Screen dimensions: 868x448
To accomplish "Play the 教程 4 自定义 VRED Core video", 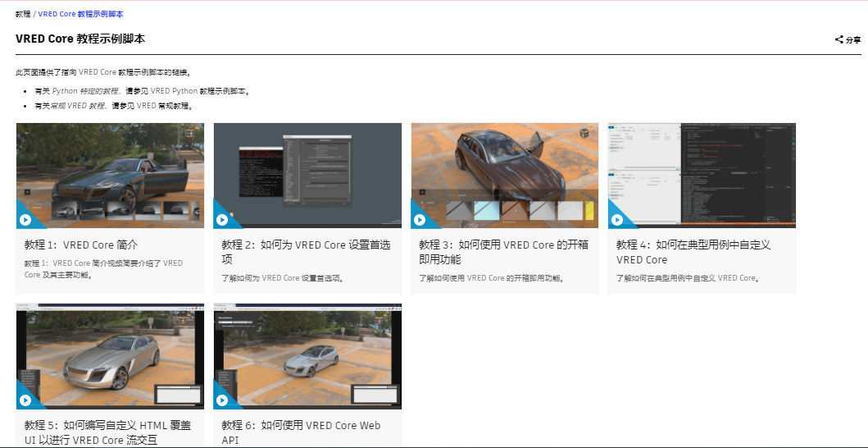I will (616, 220).
